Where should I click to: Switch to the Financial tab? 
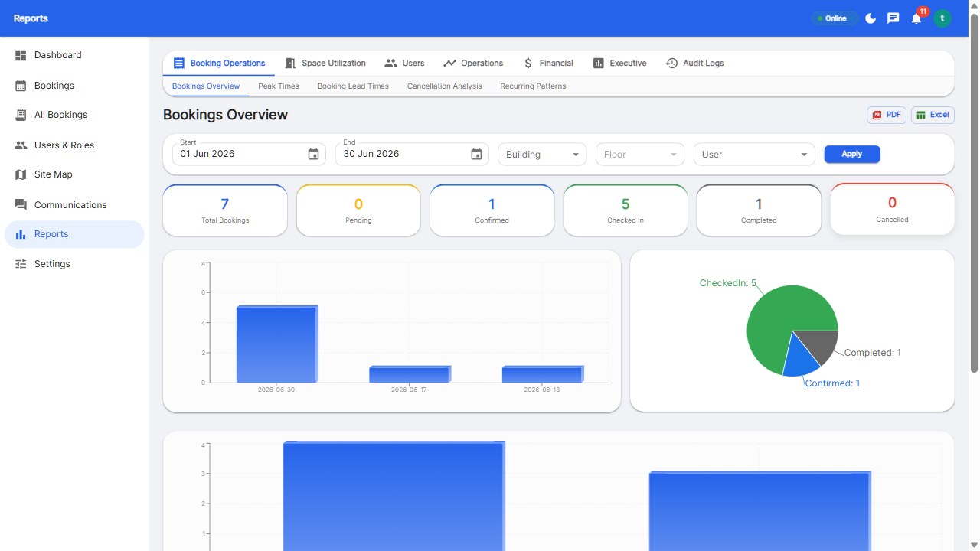pyautogui.click(x=547, y=64)
